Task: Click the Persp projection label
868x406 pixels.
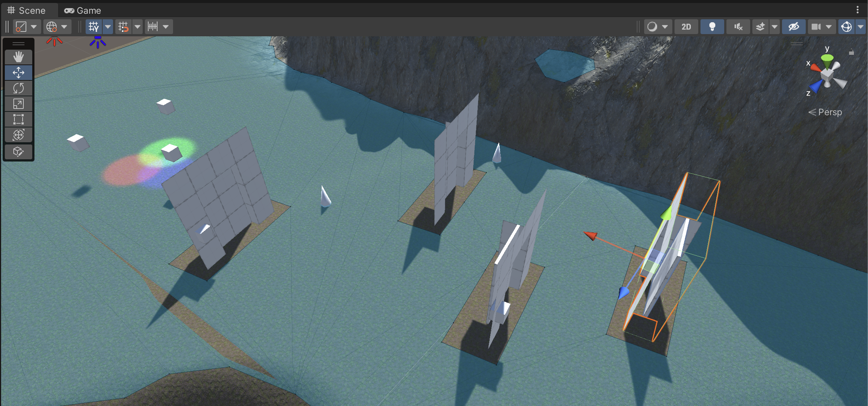Action: [829, 112]
